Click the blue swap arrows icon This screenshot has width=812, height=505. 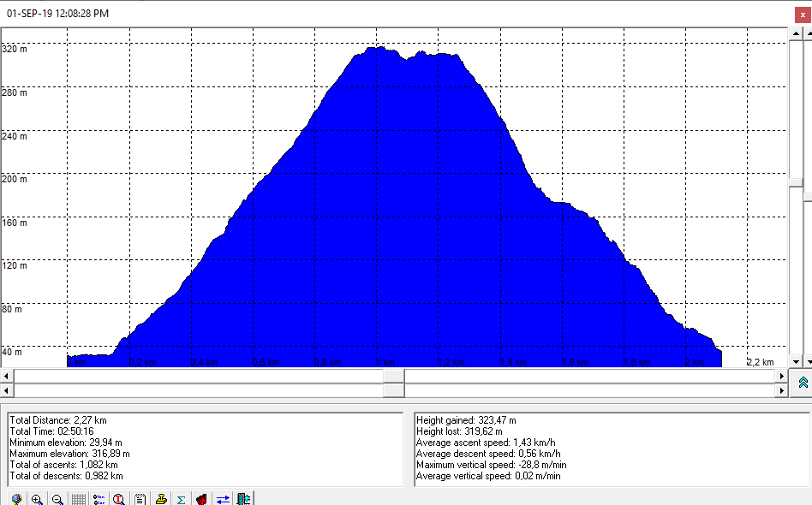[x=223, y=499]
